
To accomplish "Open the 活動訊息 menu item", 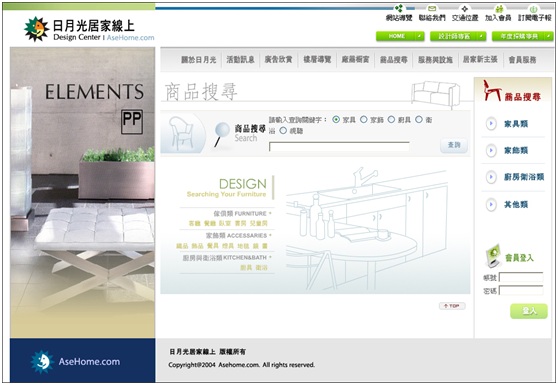I will click(241, 60).
